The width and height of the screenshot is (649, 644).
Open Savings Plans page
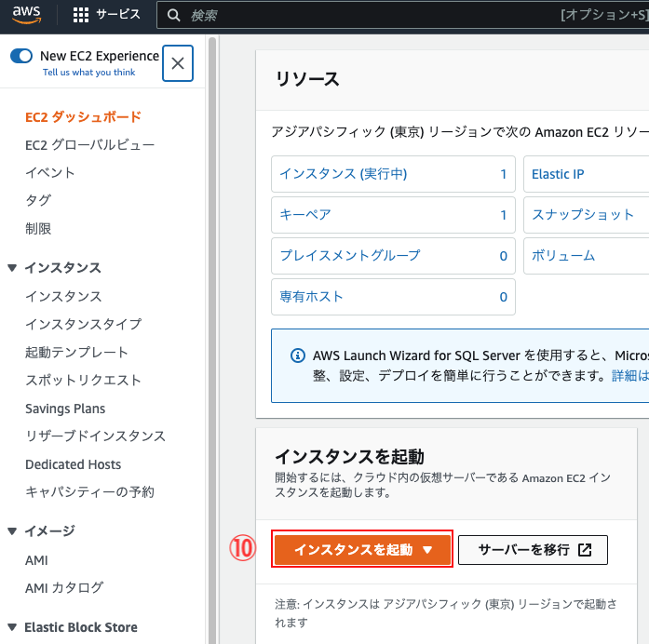pyautogui.click(x=65, y=409)
